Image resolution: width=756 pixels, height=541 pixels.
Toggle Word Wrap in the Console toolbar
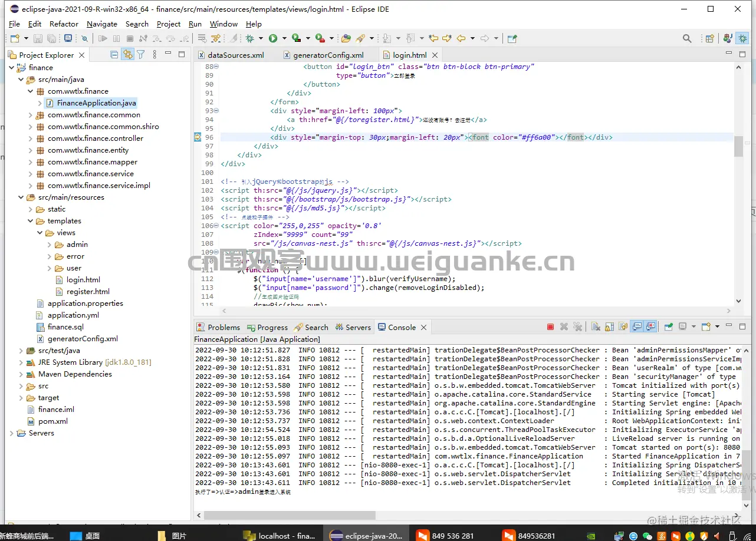point(623,326)
